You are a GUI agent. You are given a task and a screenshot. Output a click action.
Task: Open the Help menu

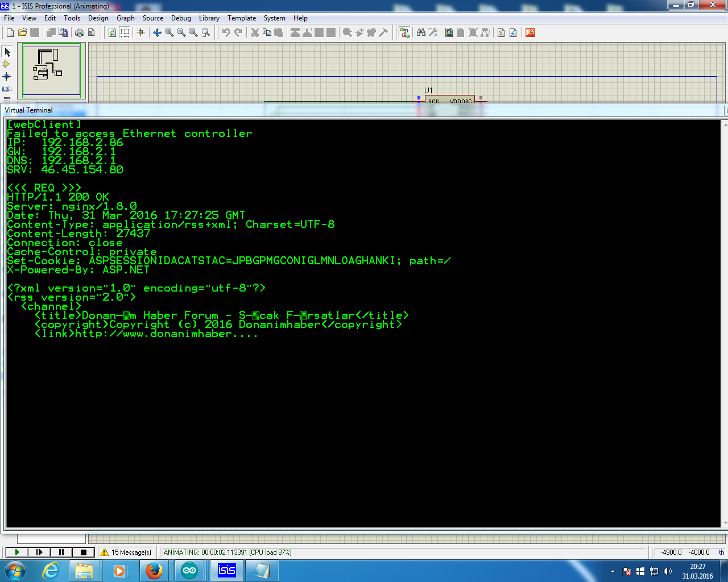[301, 18]
